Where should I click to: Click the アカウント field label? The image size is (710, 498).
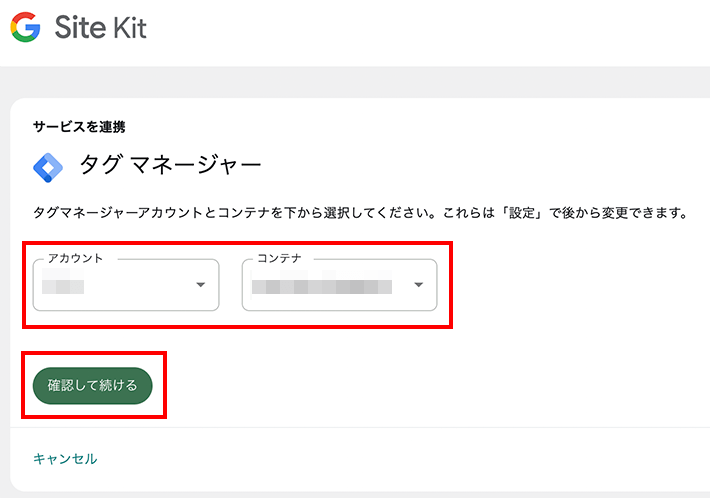point(76,258)
